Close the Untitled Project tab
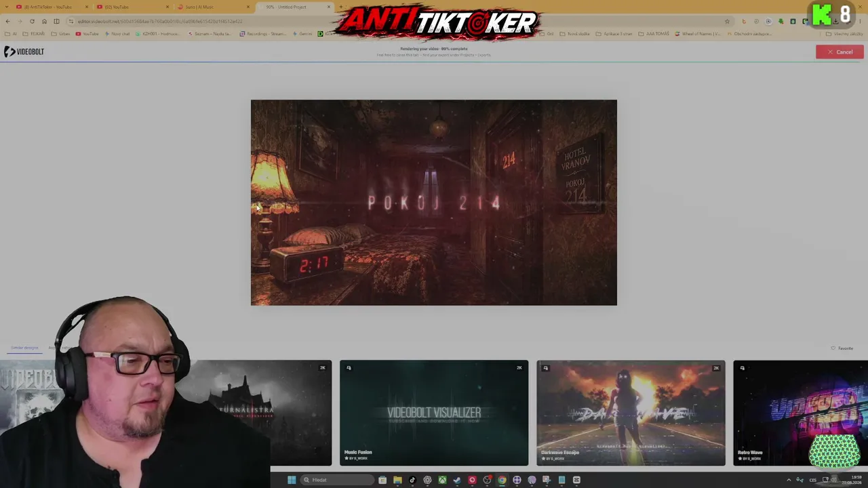This screenshot has height=488, width=868. (x=329, y=7)
